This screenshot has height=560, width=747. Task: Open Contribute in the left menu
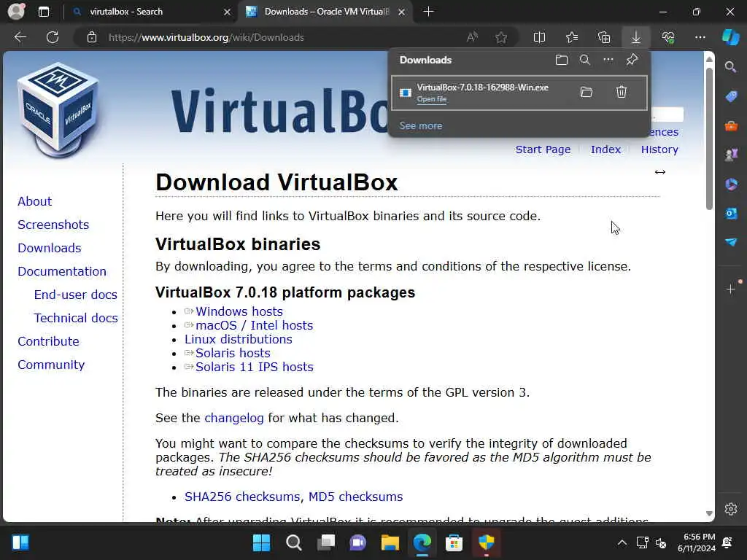(49, 341)
